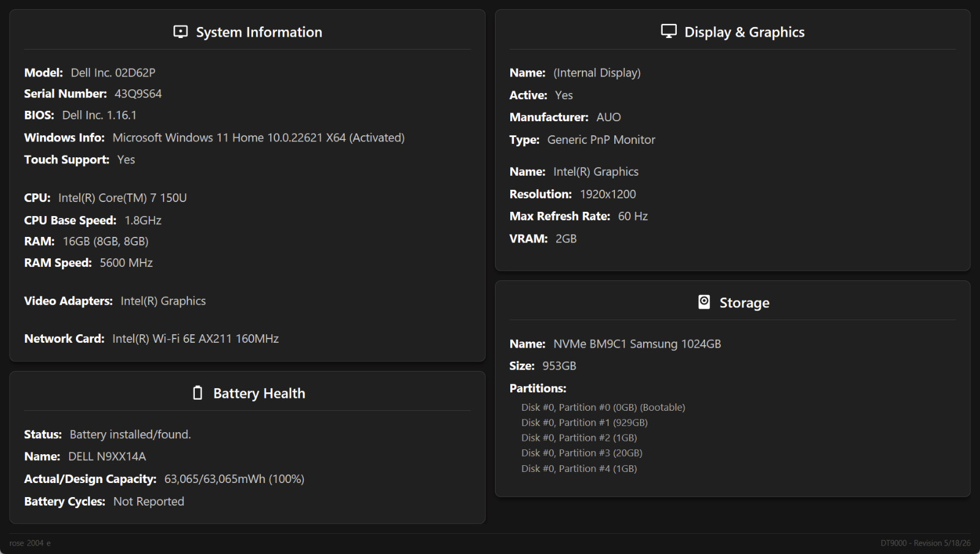Click the Partitions: label
This screenshot has width=980, height=554.
click(x=538, y=388)
